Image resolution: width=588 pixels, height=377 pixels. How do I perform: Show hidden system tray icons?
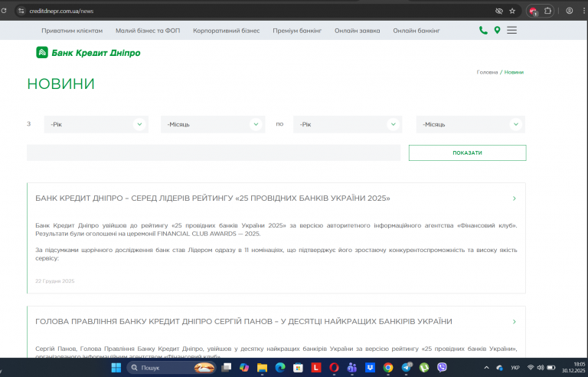486,368
